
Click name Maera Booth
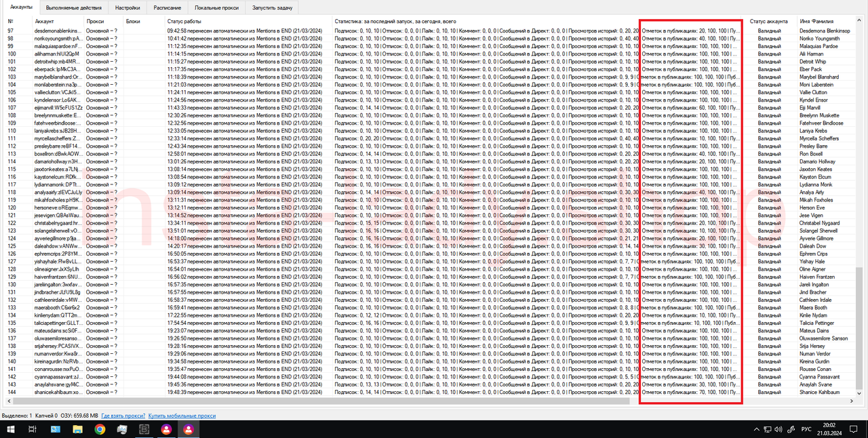pos(814,307)
